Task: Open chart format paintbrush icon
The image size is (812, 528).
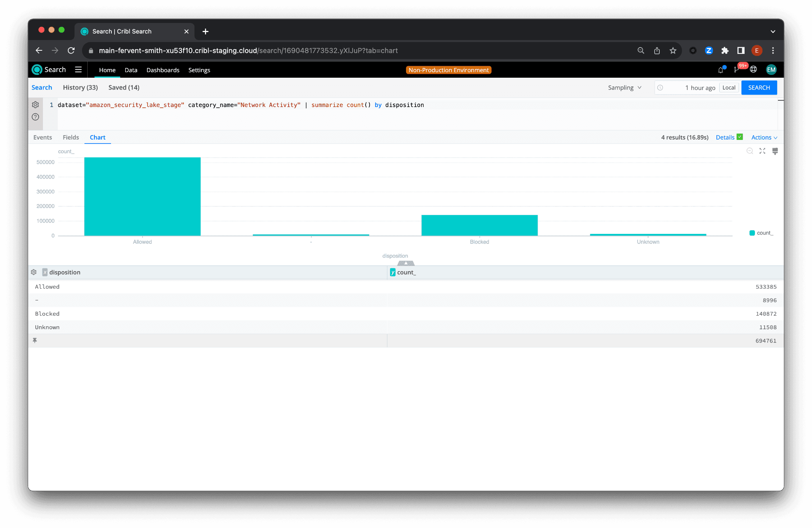Action: point(775,151)
